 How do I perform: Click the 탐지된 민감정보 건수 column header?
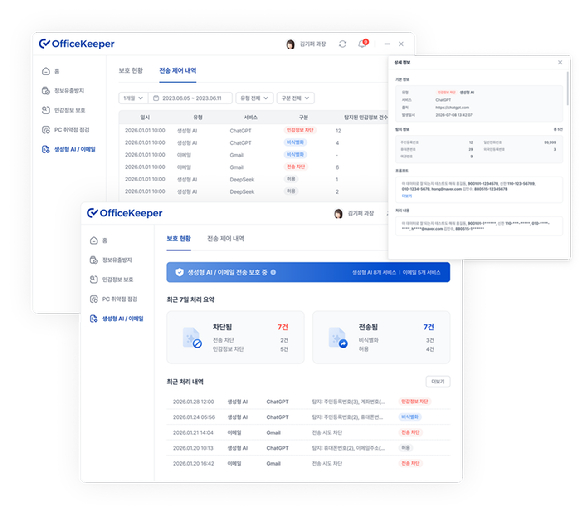pos(366,117)
